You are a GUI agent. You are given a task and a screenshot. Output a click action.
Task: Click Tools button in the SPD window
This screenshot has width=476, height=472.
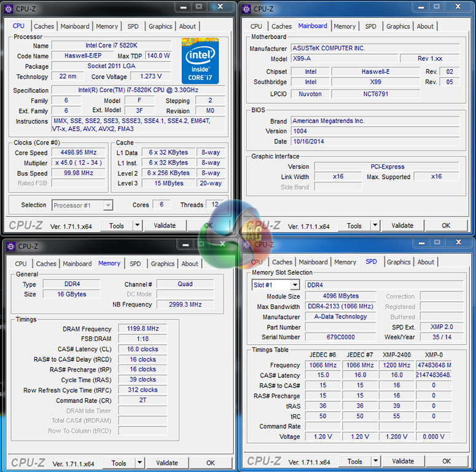355,462
